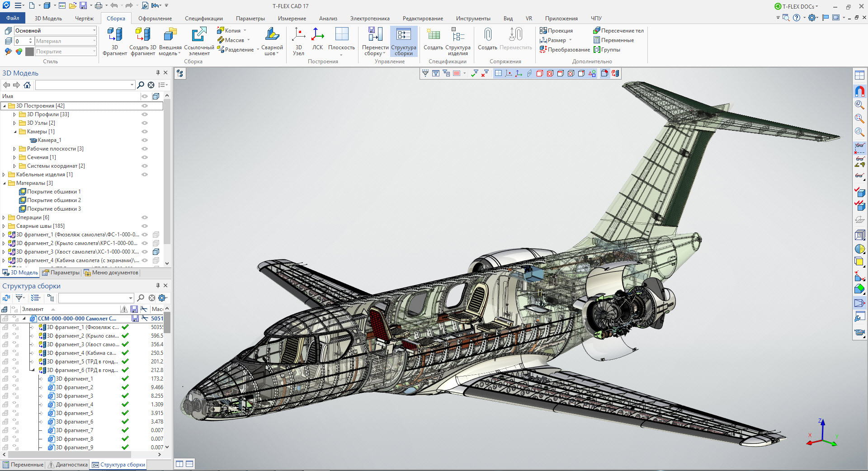Screen dimensions: 868x471
Task: Expand the 3D Узлы folder
Action: 14,123
